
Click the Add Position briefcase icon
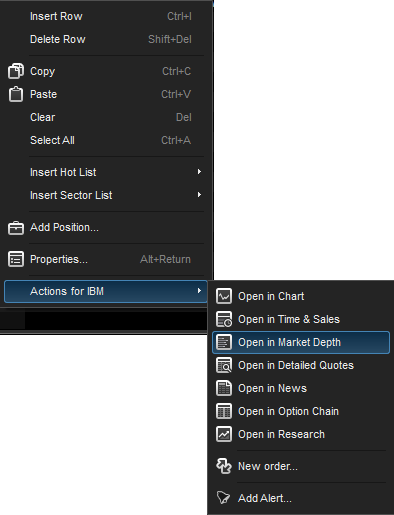[16, 228]
